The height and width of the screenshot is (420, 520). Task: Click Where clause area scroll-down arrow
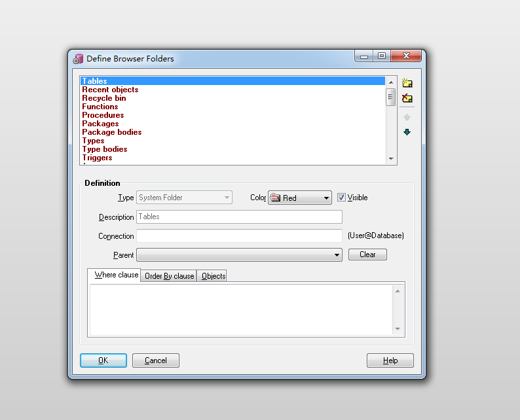(x=398, y=329)
